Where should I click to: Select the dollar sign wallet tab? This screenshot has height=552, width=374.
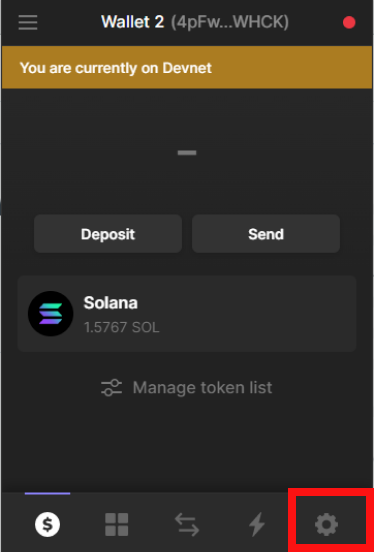(x=48, y=525)
